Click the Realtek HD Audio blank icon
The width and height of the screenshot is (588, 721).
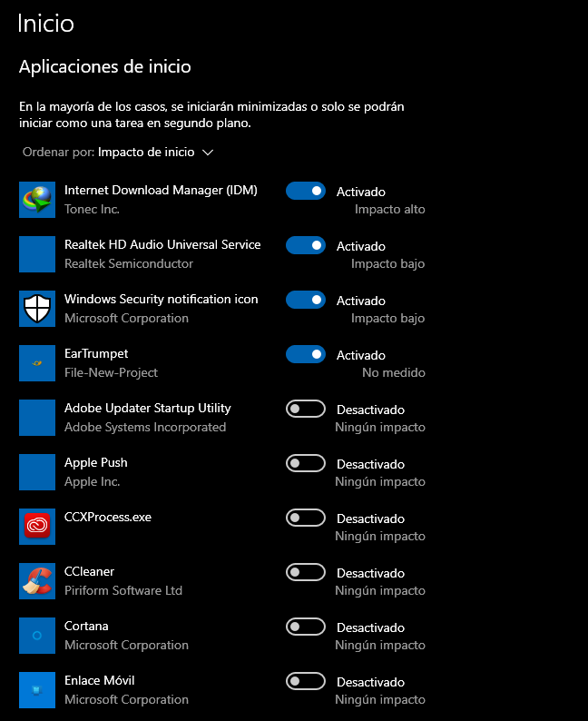pyautogui.click(x=37, y=254)
